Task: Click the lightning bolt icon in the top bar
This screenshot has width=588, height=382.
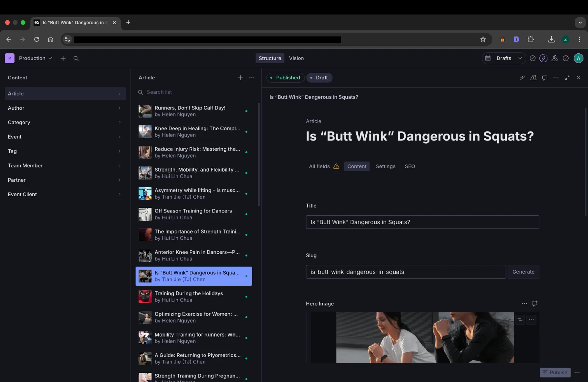Action: tap(543, 58)
